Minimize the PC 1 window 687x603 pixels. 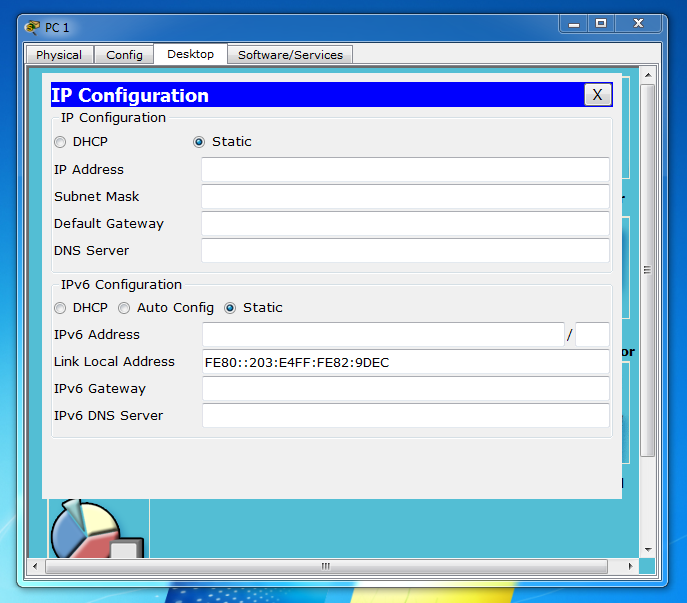click(x=574, y=24)
